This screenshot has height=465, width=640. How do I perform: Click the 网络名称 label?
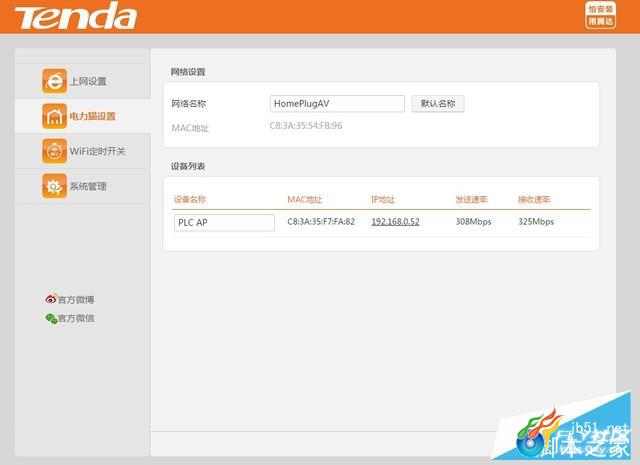pyautogui.click(x=189, y=104)
